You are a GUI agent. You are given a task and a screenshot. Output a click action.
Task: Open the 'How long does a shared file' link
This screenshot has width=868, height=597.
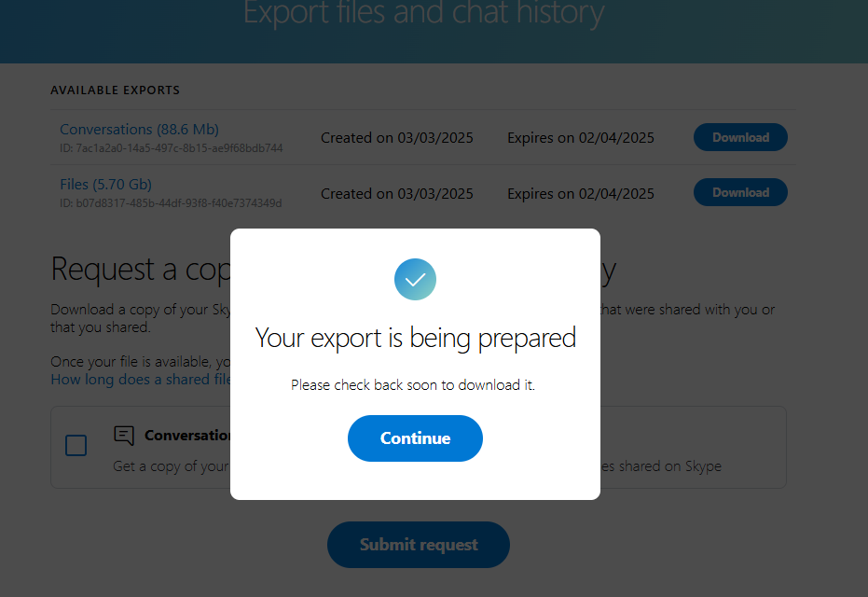point(141,380)
